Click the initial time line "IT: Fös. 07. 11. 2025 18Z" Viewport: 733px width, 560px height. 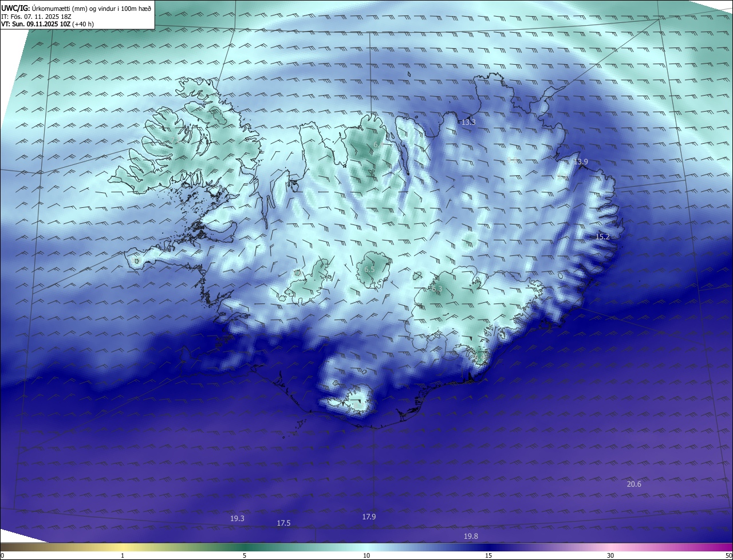(35, 17)
